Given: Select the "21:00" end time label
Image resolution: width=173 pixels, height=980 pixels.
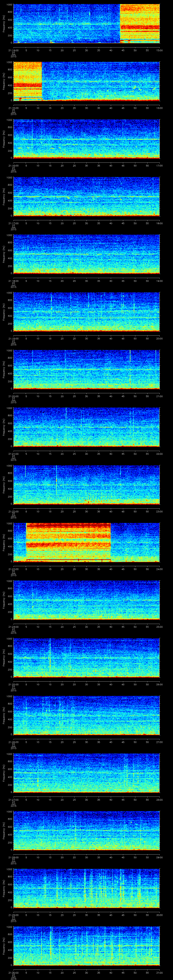Looking at the screenshot, I should (x=160, y=396).
